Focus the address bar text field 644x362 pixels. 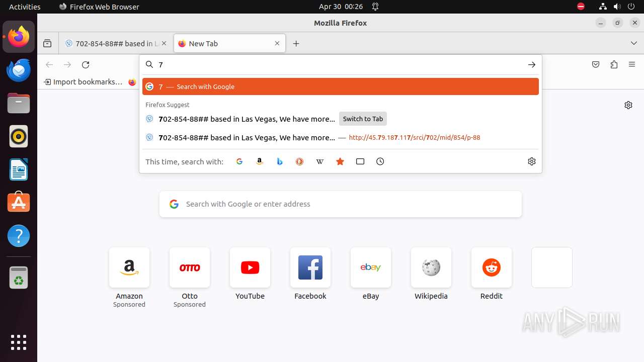coord(340,65)
